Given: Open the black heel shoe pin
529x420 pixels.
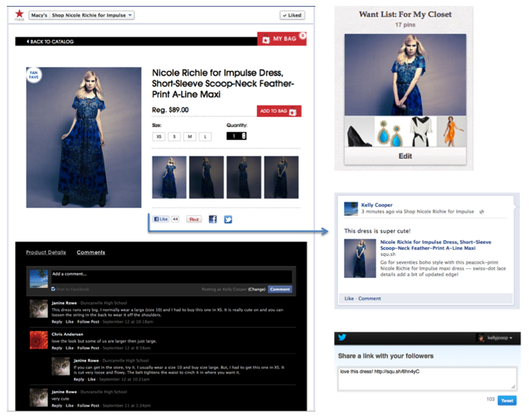Looking at the screenshot, I should click(x=359, y=131).
